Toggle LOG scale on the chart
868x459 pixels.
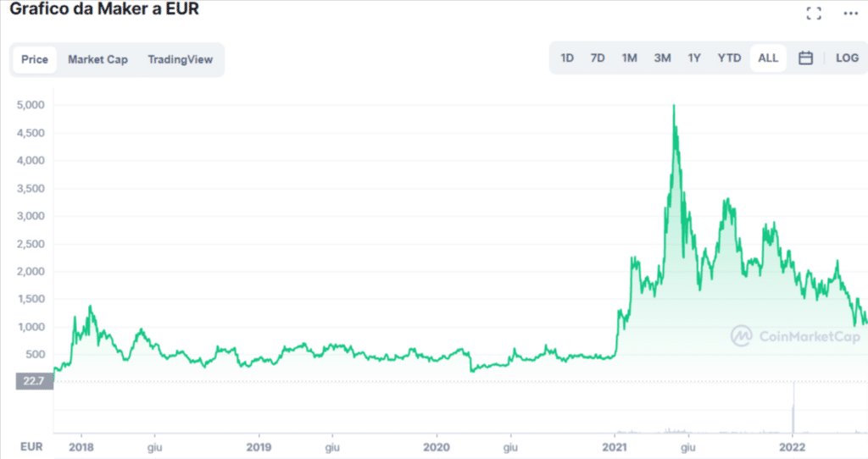click(x=847, y=58)
